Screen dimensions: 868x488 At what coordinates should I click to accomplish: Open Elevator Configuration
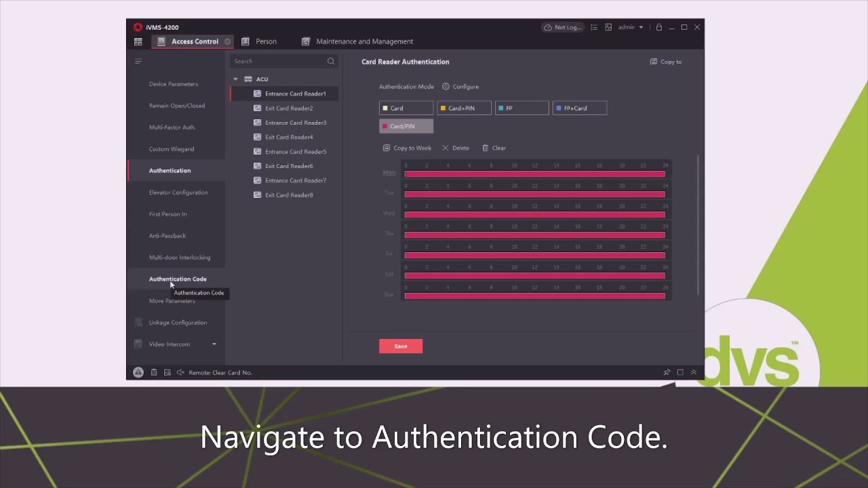[178, 192]
